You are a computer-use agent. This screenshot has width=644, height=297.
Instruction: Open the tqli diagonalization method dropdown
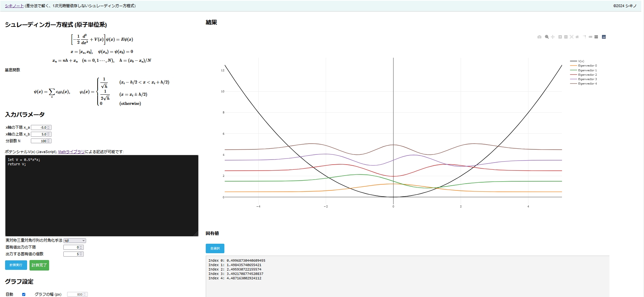75,241
